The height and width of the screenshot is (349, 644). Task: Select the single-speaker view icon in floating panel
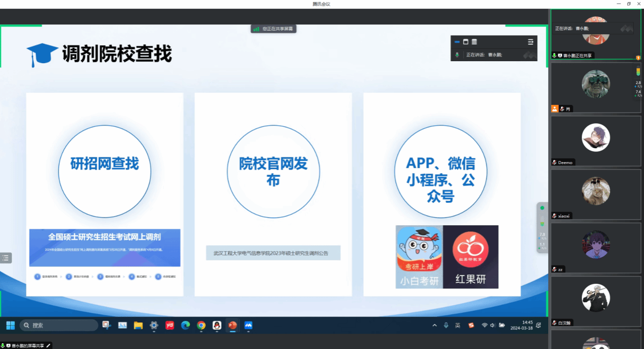465,42
